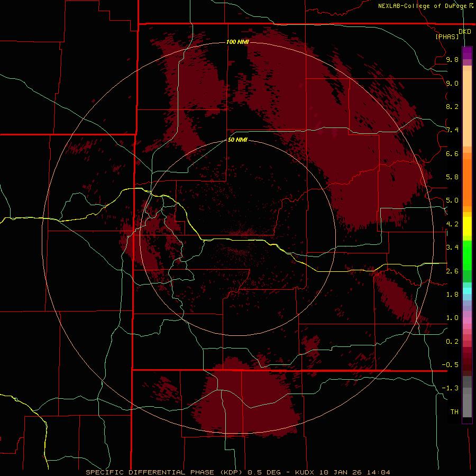Screen dimensions: 476x476
Task: Click the 4.2 value on the scale
Action: point(452,224)
